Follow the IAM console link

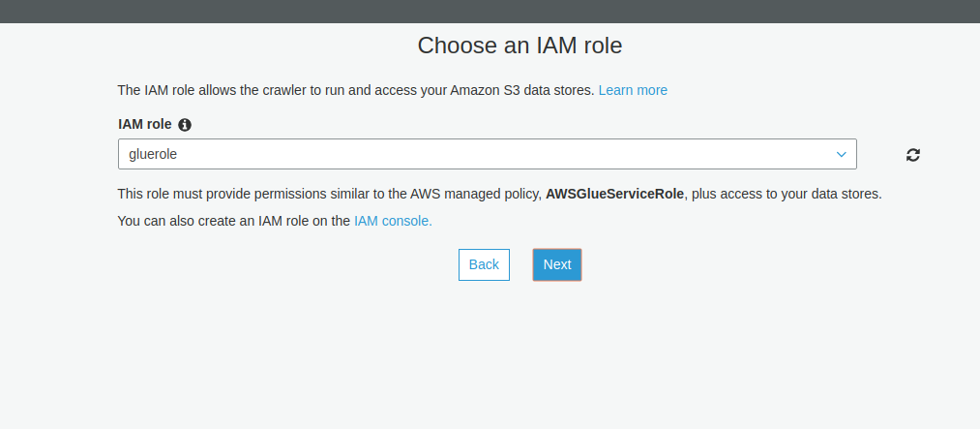click(393, 221)
